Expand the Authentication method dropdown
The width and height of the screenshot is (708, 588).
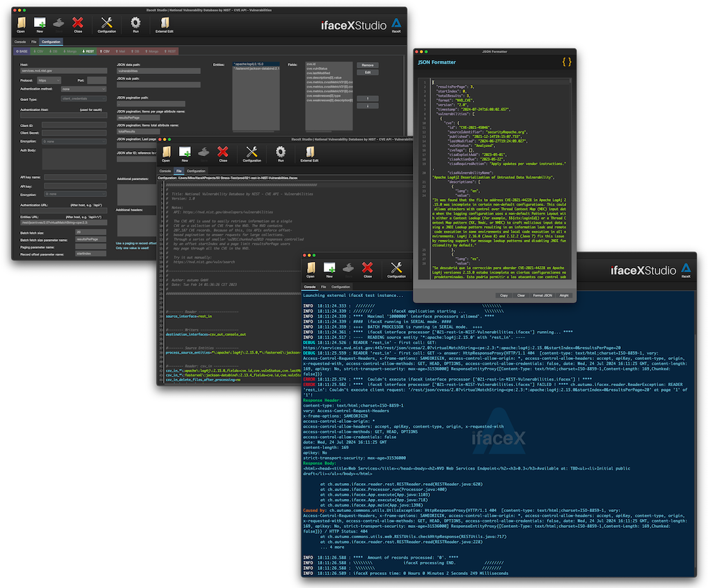pyautogui.click(x=84, y=88)
